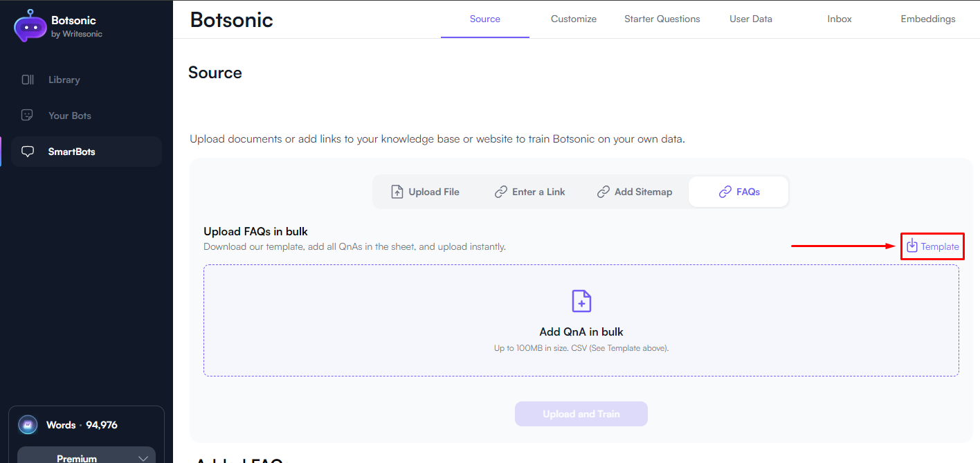
Task: Click the Words counter avatar icon
Action: pyautogui.click(x=28, y=425)
